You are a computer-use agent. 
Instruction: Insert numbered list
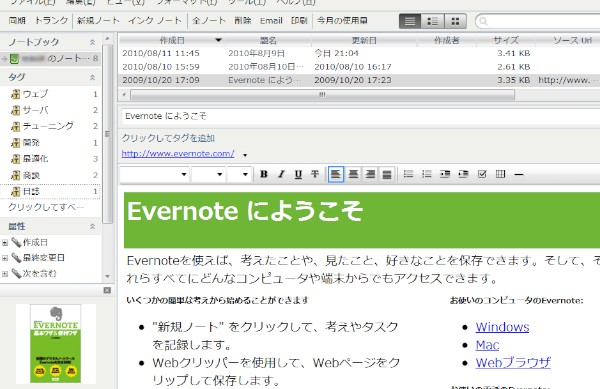[x=427, y=174]
